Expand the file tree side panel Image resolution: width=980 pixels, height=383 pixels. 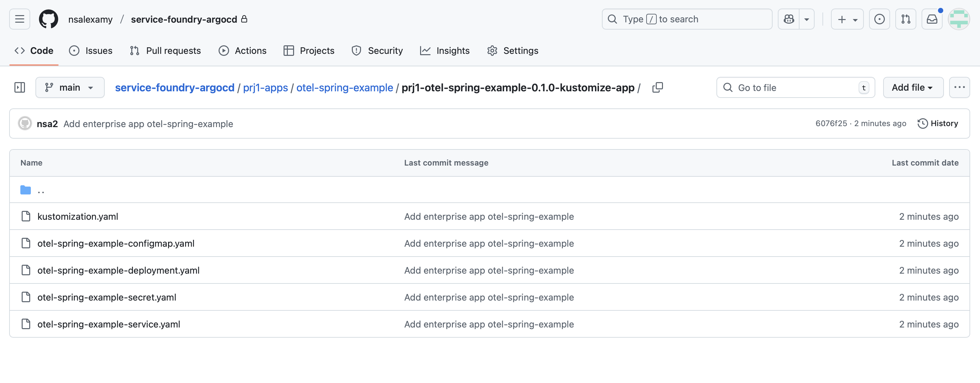click(20, 88)
